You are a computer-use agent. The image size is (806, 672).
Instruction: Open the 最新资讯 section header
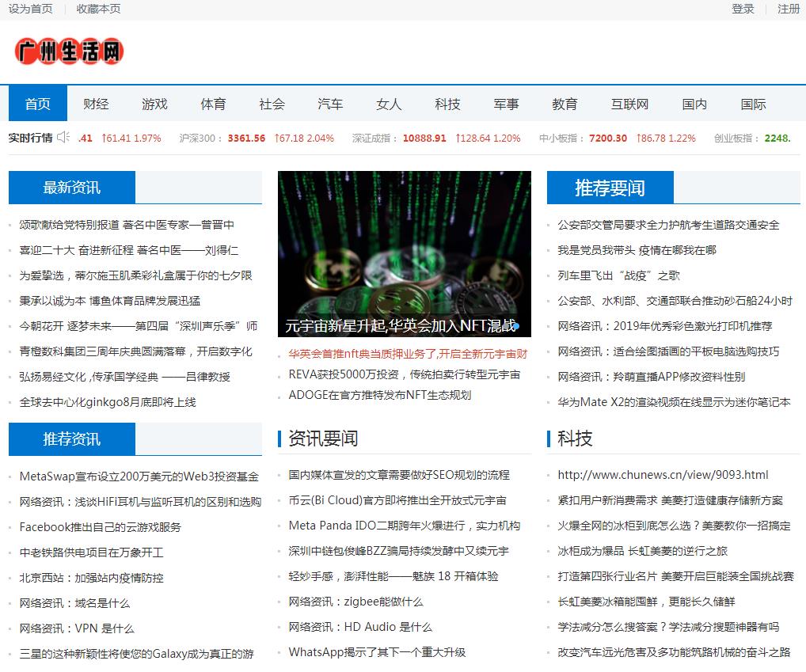pyautogui.click(x=72, y=188)
